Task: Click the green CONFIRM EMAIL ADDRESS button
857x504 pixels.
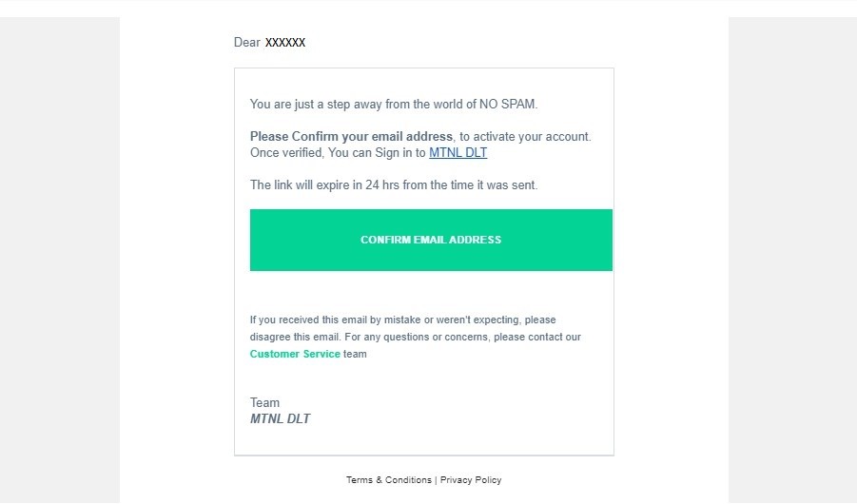Action: tap(431, 240)
